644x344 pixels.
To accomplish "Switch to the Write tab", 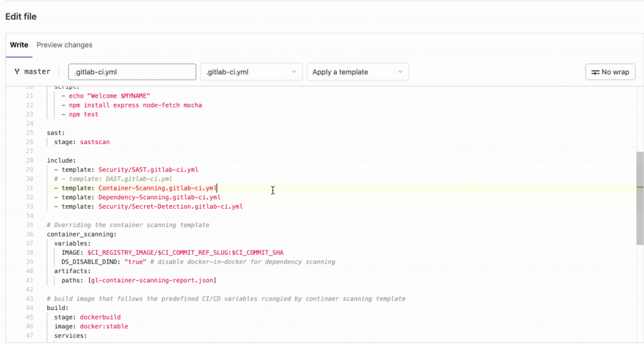I will click(x=19, y=45).
